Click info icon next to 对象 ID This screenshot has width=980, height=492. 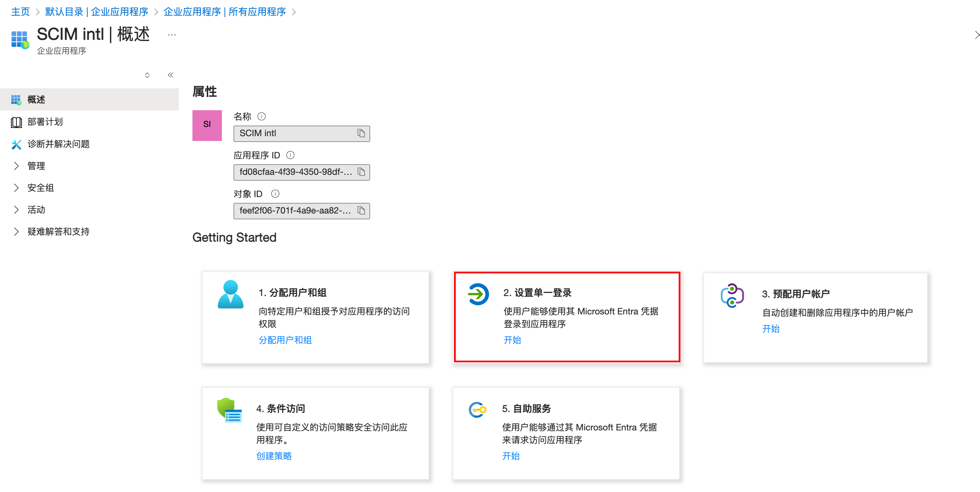275,194
